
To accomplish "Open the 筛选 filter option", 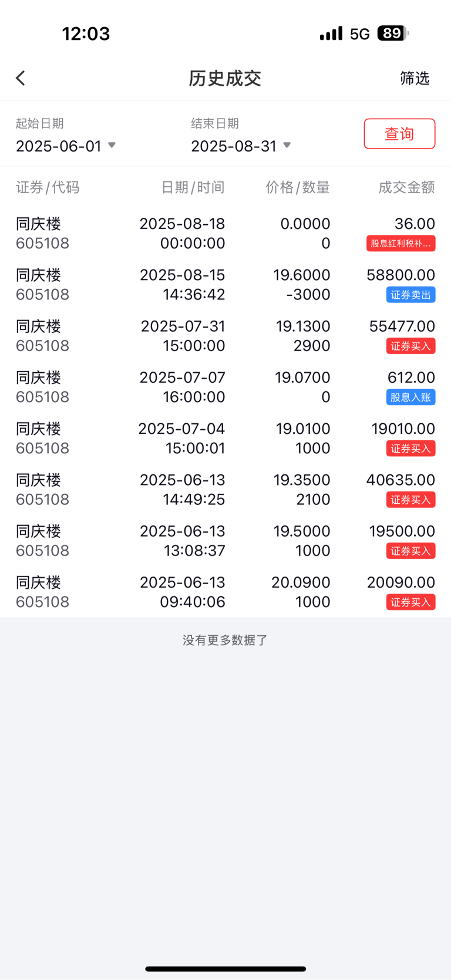I will 415,78.
